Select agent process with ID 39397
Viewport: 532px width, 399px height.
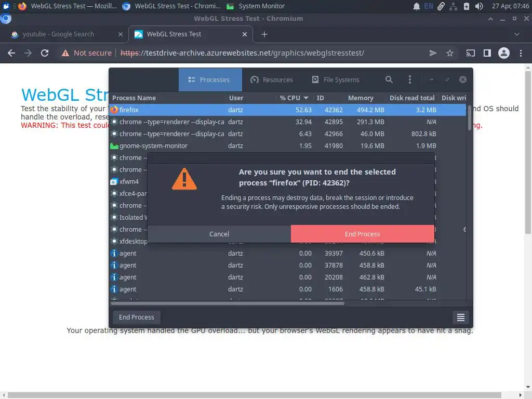(288, 254)
